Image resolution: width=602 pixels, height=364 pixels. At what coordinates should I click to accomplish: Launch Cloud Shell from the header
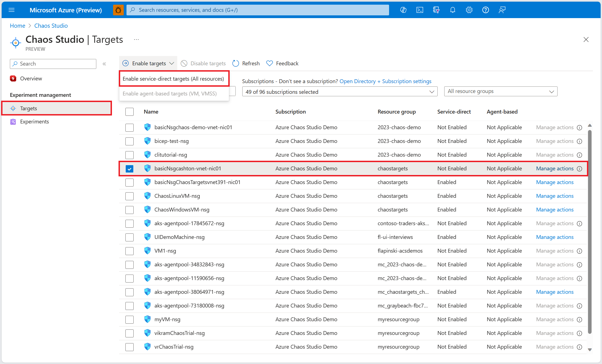click(x=420, y=10)
